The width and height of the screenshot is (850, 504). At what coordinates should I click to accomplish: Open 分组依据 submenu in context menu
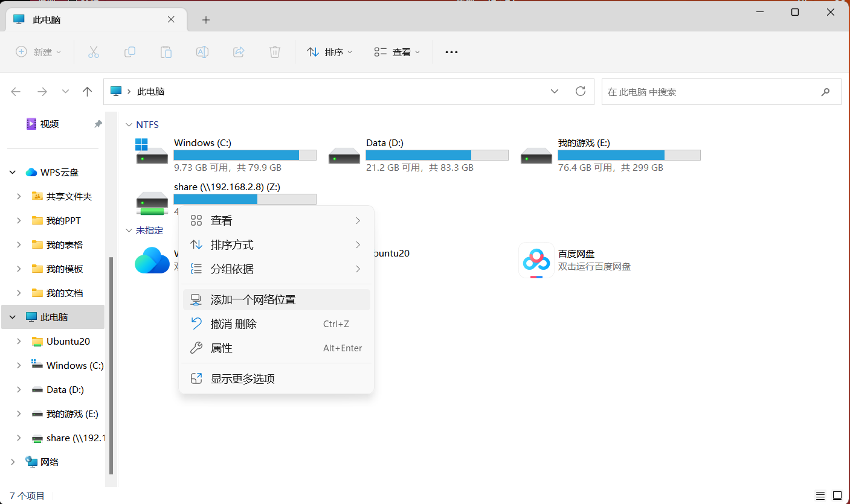click(x=276, y=269)
